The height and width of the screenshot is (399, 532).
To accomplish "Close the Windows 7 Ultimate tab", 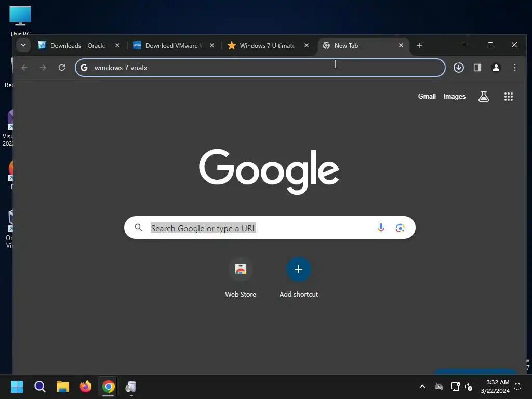I will (307, 45).
